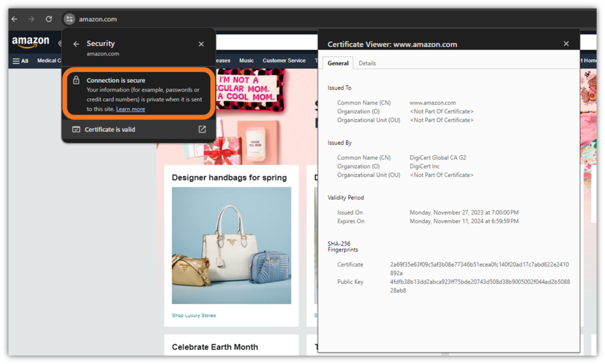Image resolution: width=605 pixels, height=364 pixels.
Task: Open the Medical Care nav item
Action: pyautogui.click(x=49, y=61)
